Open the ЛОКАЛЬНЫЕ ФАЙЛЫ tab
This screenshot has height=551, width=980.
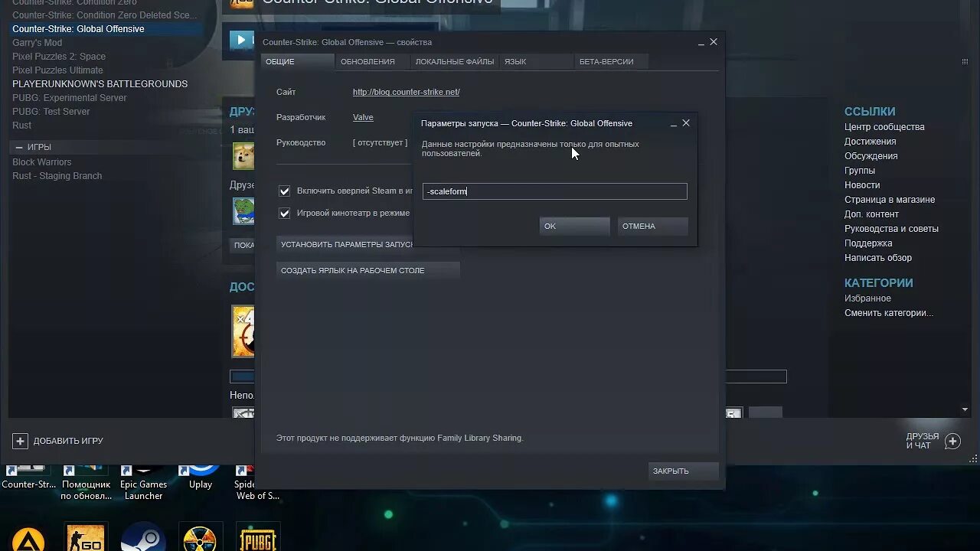(x=454, y=62)
